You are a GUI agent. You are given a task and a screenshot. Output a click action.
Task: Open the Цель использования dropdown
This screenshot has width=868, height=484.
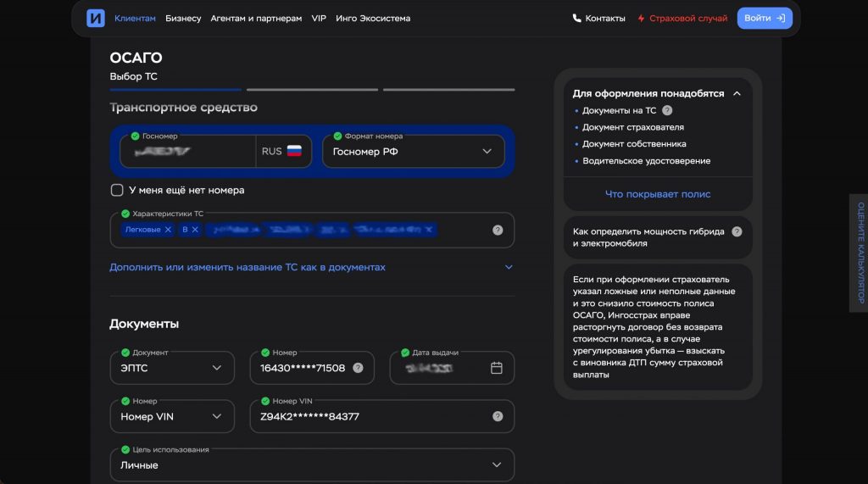coord(312,465)
